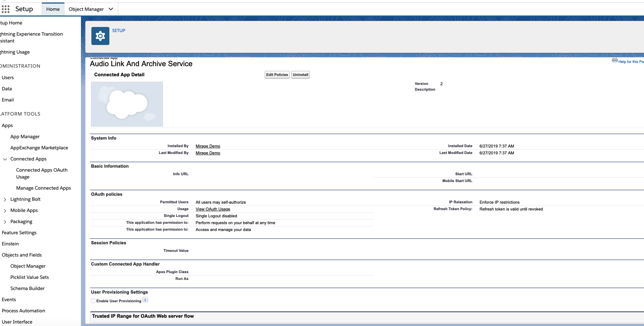
Task: Click the Audio Link And Archive Service title
Action: (x=141, y=64)
